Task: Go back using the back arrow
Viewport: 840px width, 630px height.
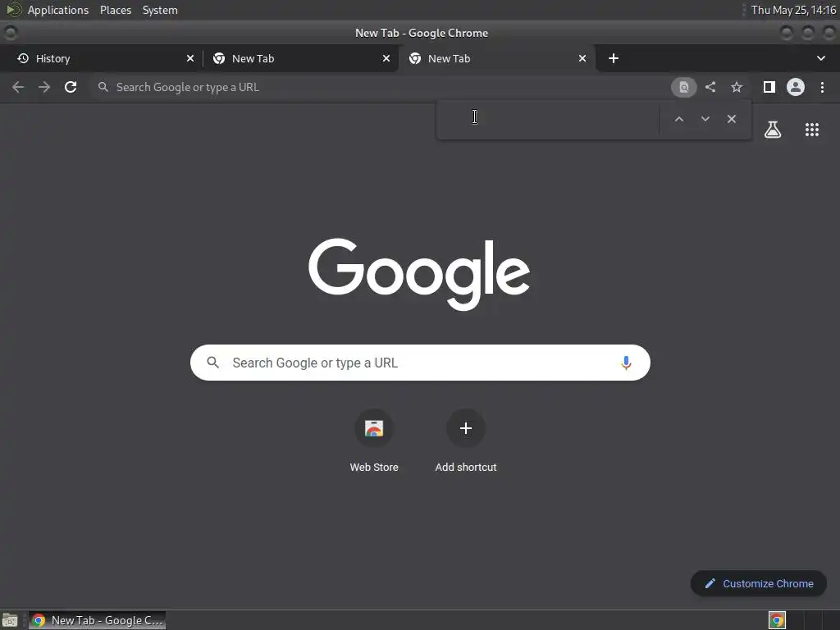Action: [x=18, y=87]
